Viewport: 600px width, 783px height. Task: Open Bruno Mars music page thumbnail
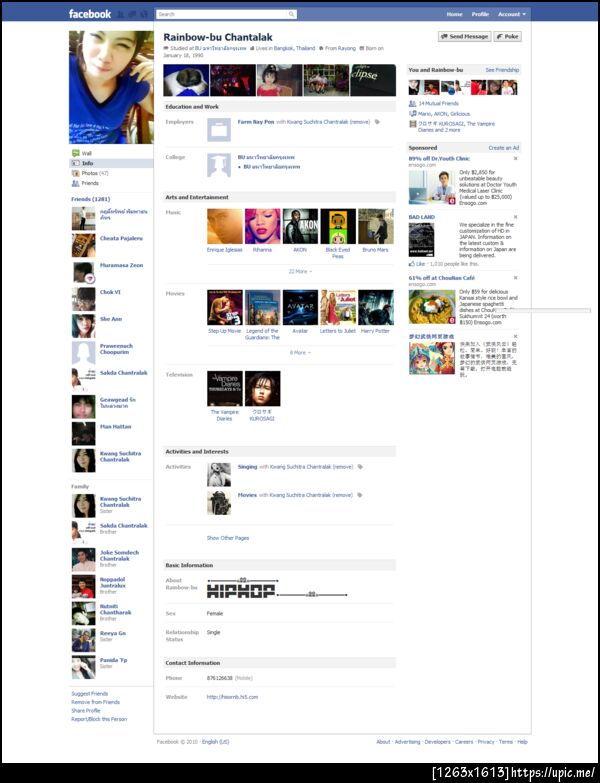pos(375,226)
